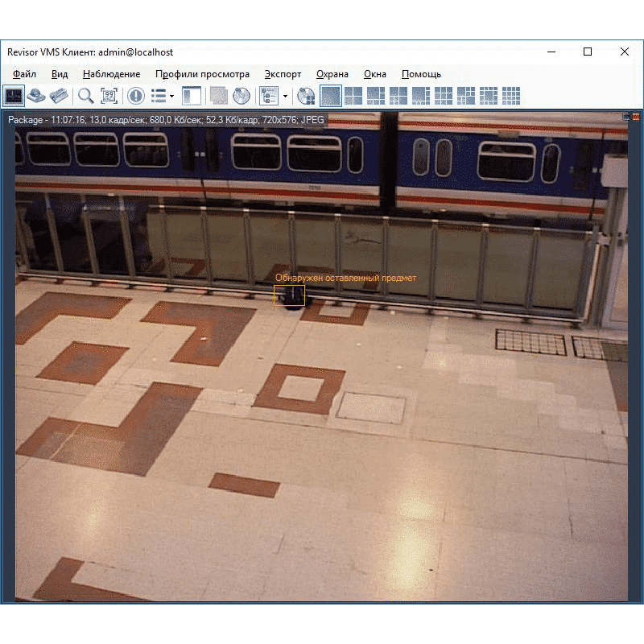Open the alarm exclamation mark icon
The width and height of the screenshot is (644, 644).
[x=135, y=96]
